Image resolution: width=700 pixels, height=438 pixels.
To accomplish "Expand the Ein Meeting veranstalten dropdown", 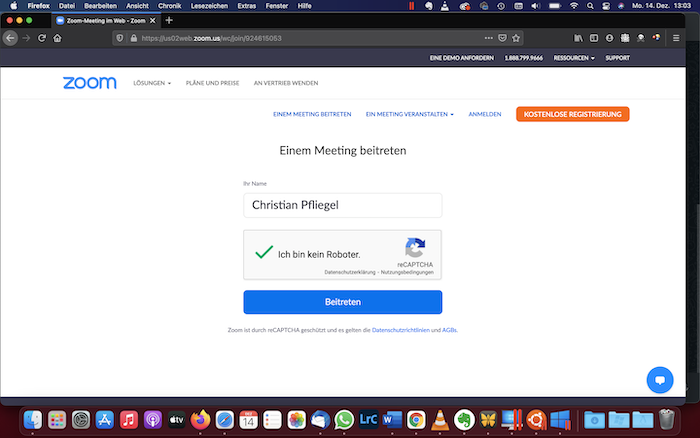I will (409, 114).
